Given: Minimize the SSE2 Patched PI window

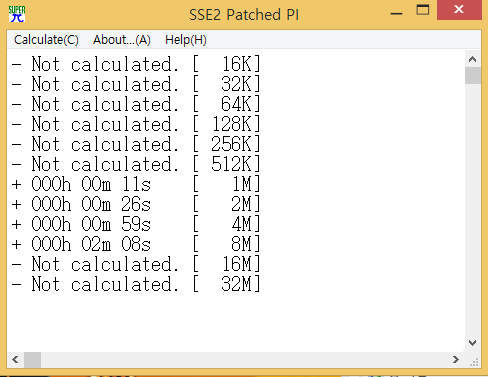Looking at the screenshot, I should pos(396,11).
